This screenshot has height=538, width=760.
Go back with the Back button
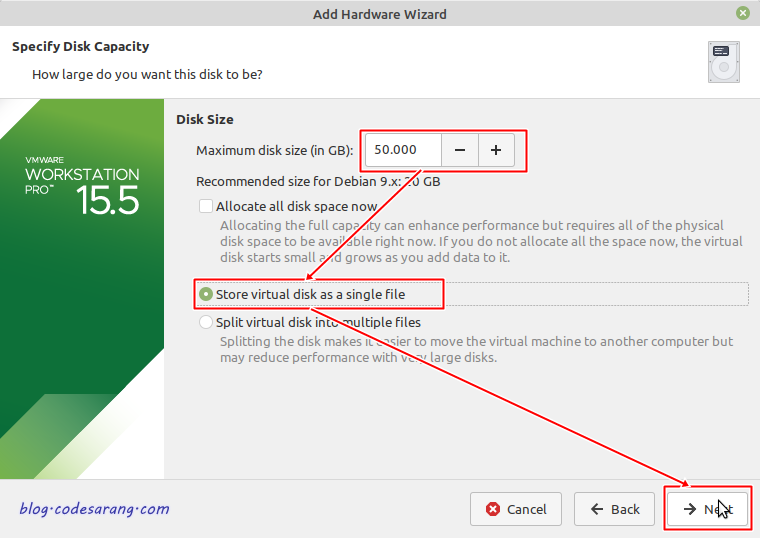[614, 509]
